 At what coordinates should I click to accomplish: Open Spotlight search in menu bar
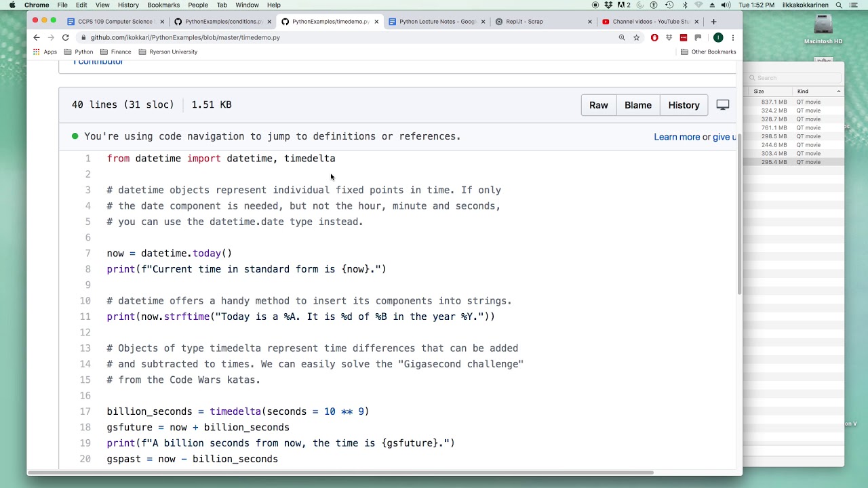point(839,5)
